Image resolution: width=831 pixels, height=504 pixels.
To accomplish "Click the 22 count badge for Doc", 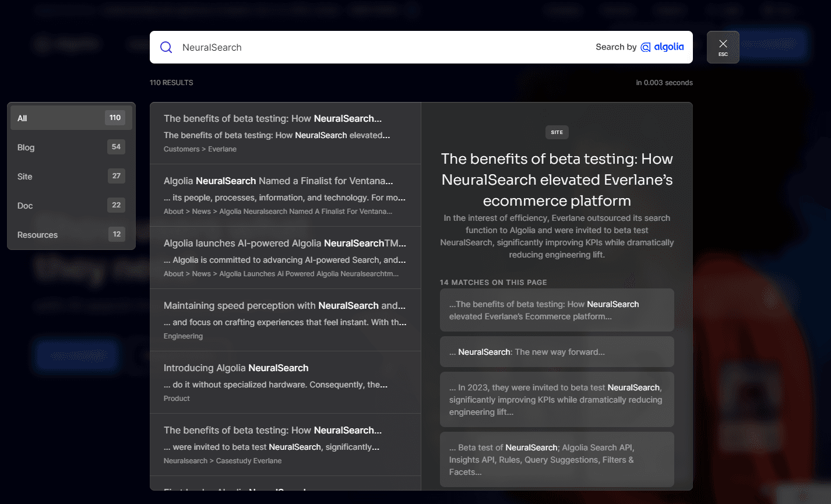I will [x=116, y=205].
